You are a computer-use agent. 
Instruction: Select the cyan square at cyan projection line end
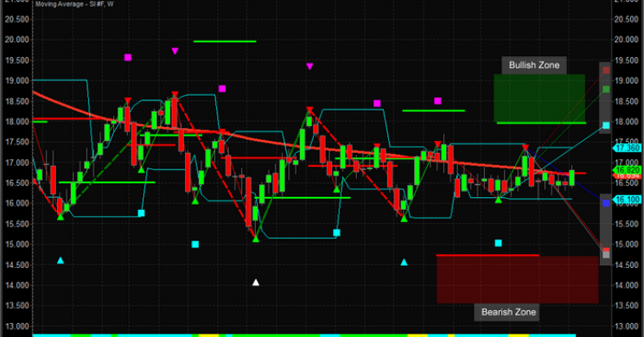coord(606,125)
